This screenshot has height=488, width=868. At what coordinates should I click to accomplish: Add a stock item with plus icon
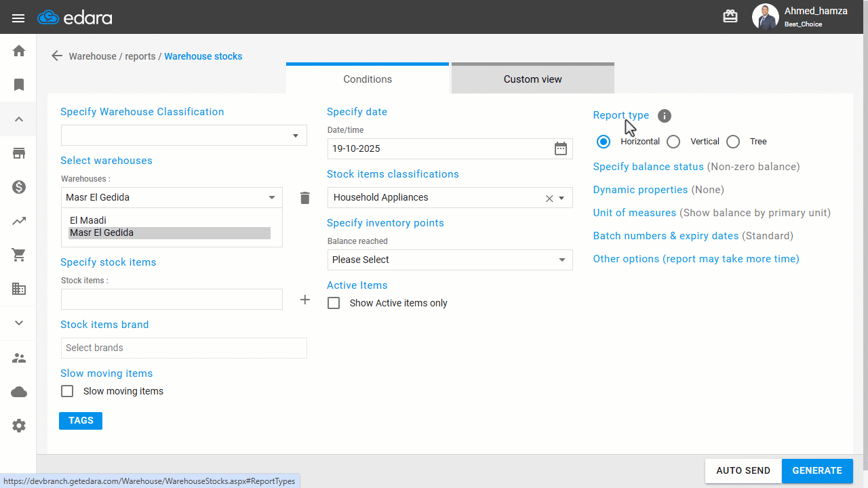click(305, 300)
